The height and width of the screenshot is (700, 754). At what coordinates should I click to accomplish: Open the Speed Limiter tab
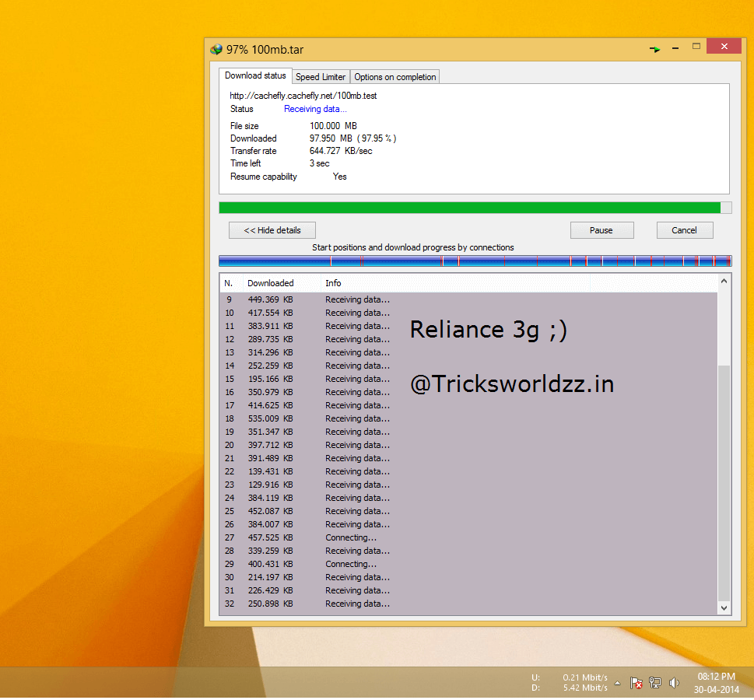pos(321,77)
